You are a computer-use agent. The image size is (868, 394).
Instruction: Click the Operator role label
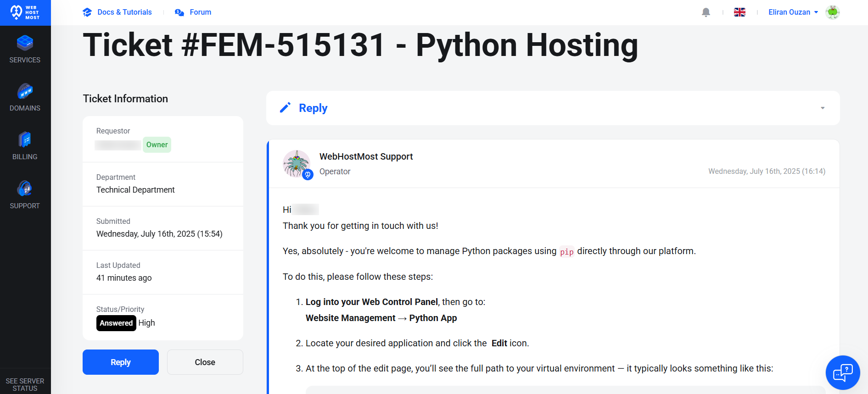pos(335,172)
